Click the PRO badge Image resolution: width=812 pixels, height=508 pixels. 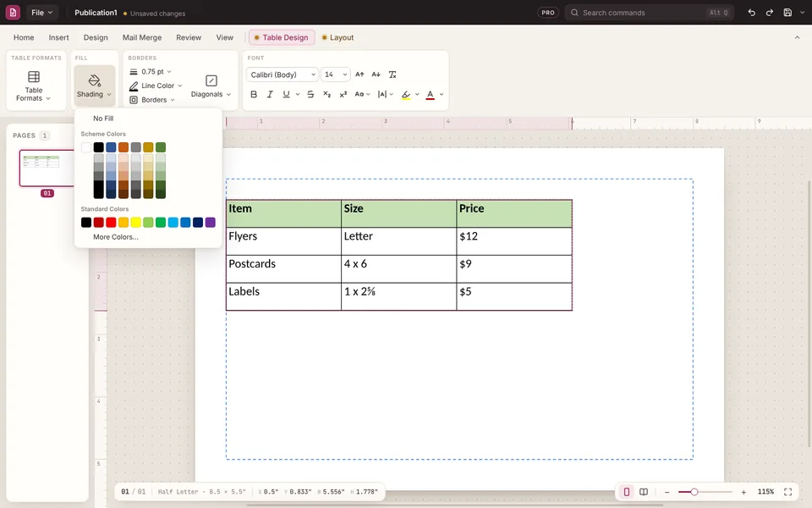548,13
